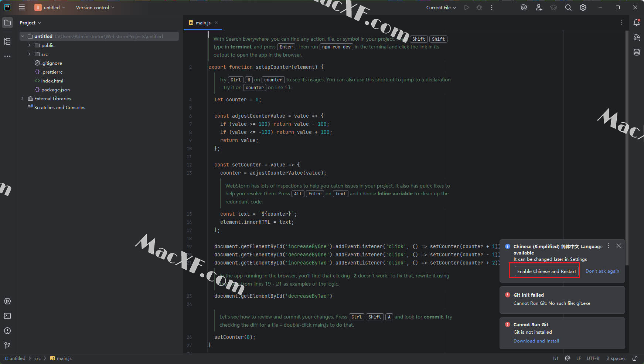Click Download and Install Git link
This screenshot has width=644, height=364.
[536, 341]
